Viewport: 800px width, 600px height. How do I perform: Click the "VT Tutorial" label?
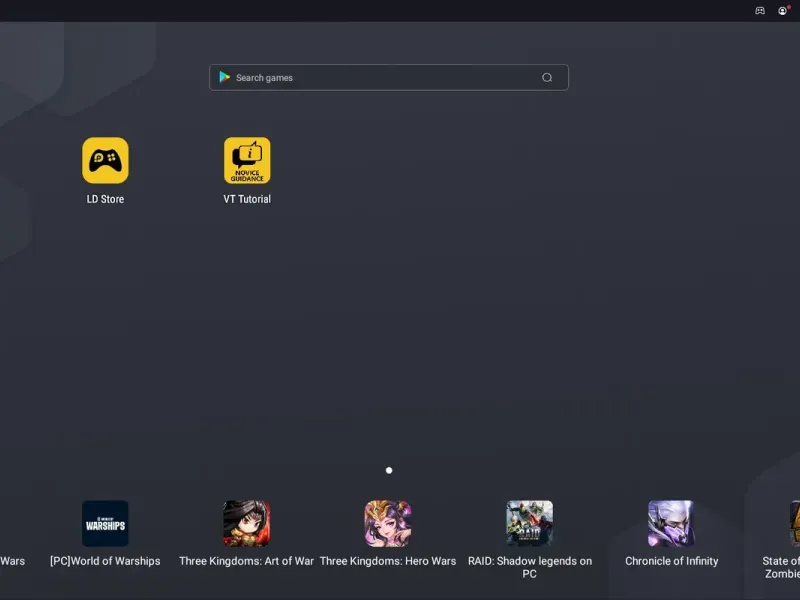coord(247,199)
